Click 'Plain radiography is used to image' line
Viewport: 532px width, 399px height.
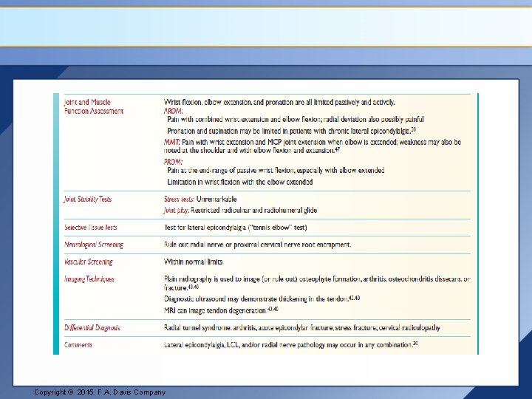[317, 283]
